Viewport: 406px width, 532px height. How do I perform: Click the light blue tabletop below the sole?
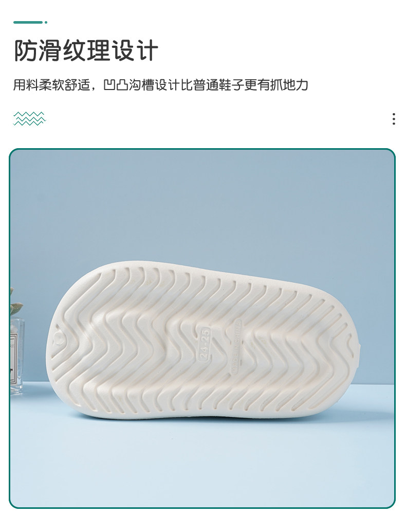(x=202, y=465)
